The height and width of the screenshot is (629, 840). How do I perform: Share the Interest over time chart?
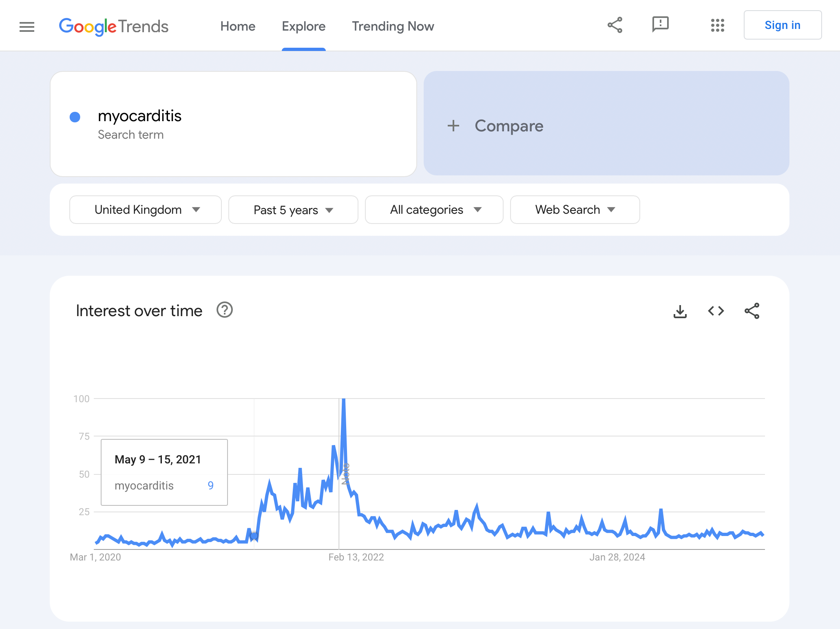click(752, 311)
